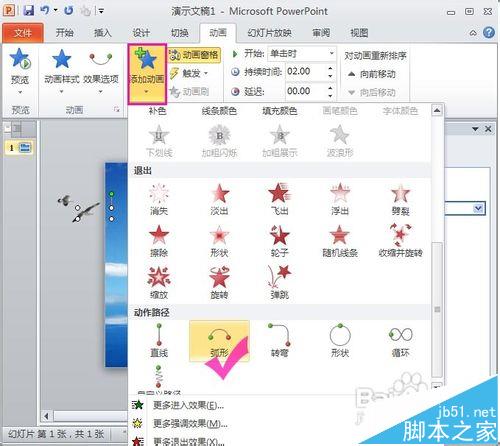The height and width of the screenshot is (446, 500).
Task: Open the 动画 group dialog launcher
Action: click(x=116, y=109)
